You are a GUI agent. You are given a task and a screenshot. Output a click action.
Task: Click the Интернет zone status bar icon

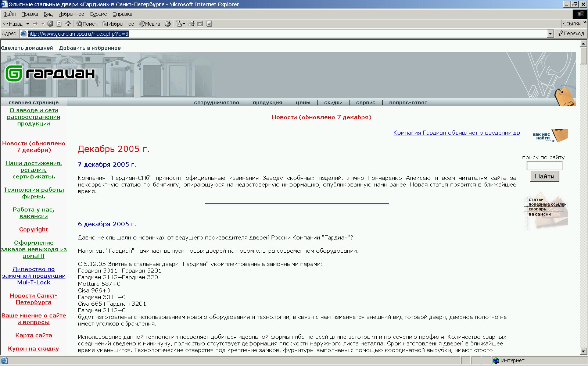[496, 360]
